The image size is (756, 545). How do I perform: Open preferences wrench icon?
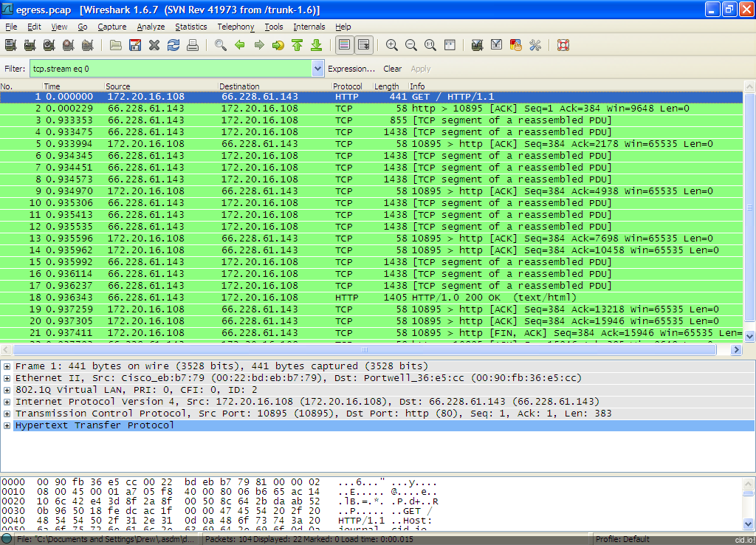535,45
